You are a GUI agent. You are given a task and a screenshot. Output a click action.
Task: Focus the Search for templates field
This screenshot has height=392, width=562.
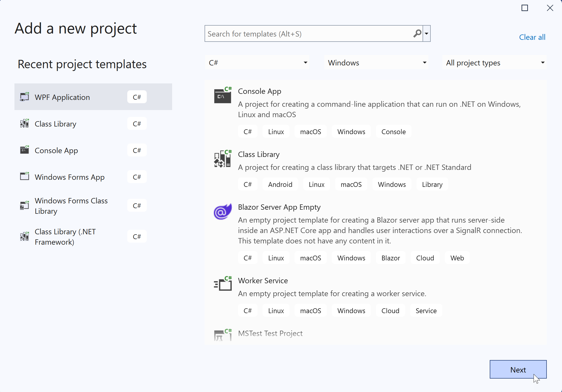click(308, 34)
